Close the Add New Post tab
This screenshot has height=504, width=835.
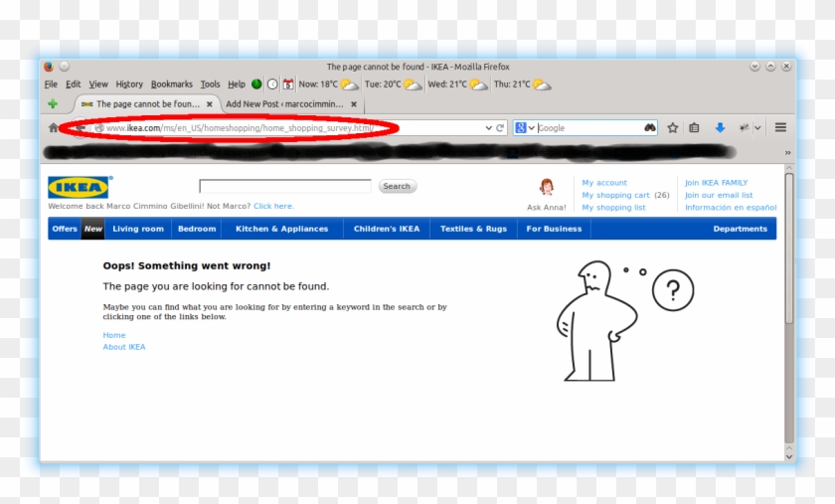pos(354,104)
